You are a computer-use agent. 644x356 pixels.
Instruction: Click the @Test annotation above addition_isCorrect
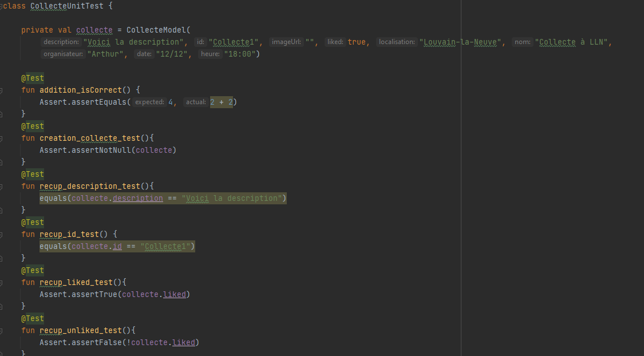click(x=33, y=78)
